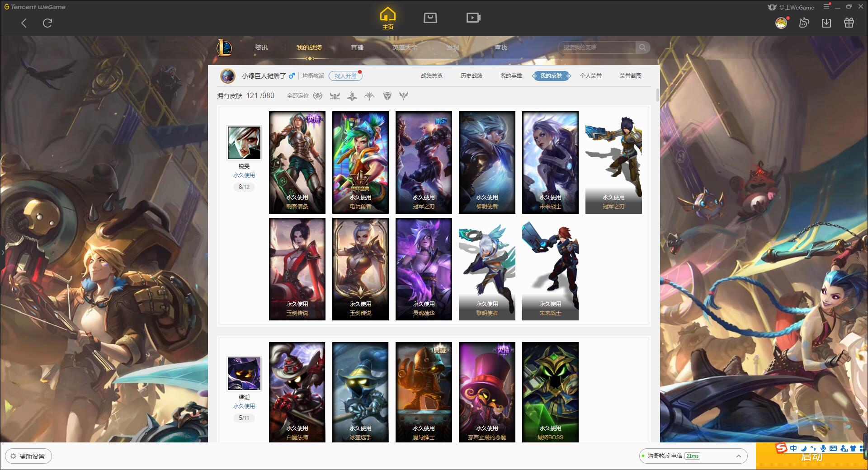Open the 电玩勇者 skin card
Screen dimensions: 868x470
click(360, 162)
